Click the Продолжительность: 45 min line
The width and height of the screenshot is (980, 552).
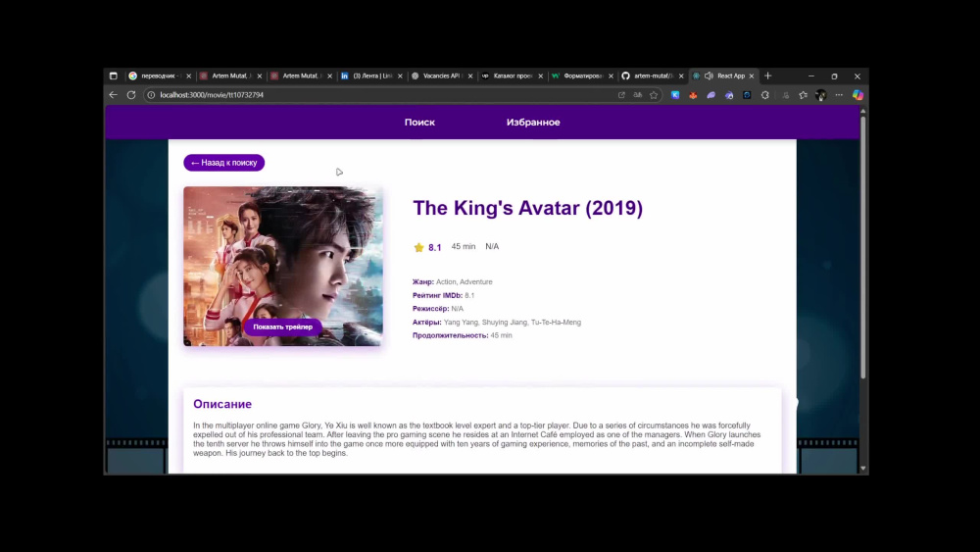click(462, 335)
